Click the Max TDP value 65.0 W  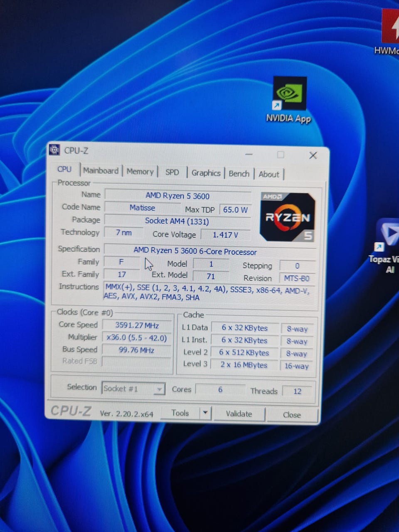coord(235,210)
